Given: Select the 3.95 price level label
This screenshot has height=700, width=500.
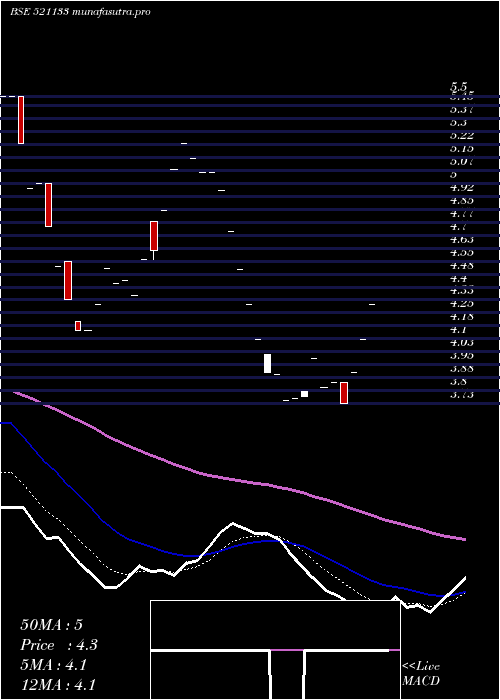Looking at the screenshot, I should tap(462, 356).
